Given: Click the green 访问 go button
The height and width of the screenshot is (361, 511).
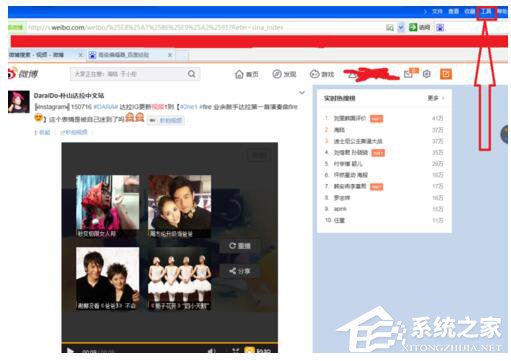Looking at the screenshot, I should tap(419, 27).
